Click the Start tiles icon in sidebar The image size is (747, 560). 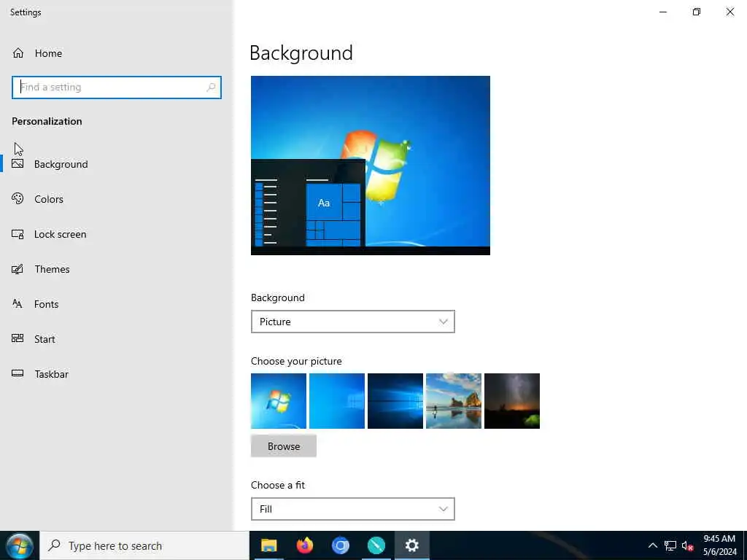18,338
